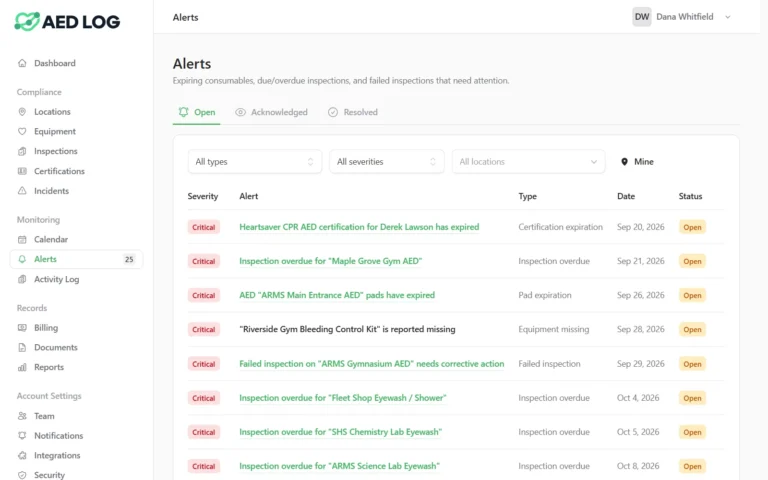
Task: Click the Certifications card icon
Action: [22, 171]
